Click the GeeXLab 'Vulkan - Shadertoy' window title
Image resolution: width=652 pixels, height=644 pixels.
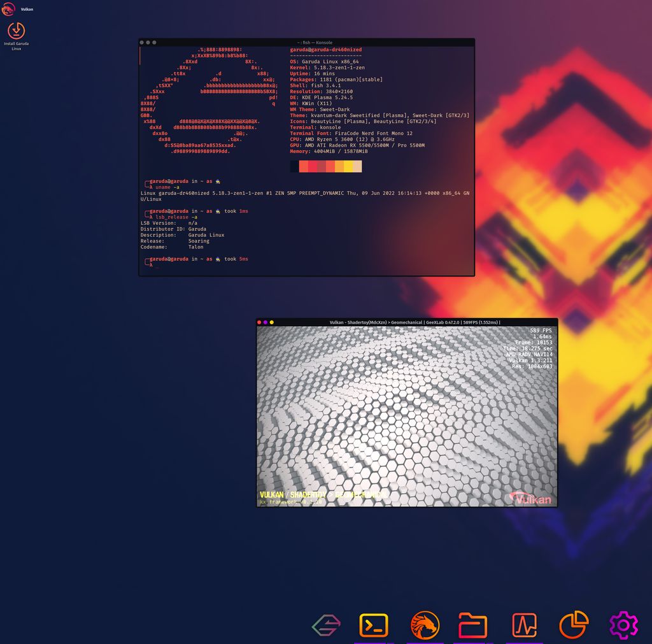pyautogui.click(x=415, y=322)
